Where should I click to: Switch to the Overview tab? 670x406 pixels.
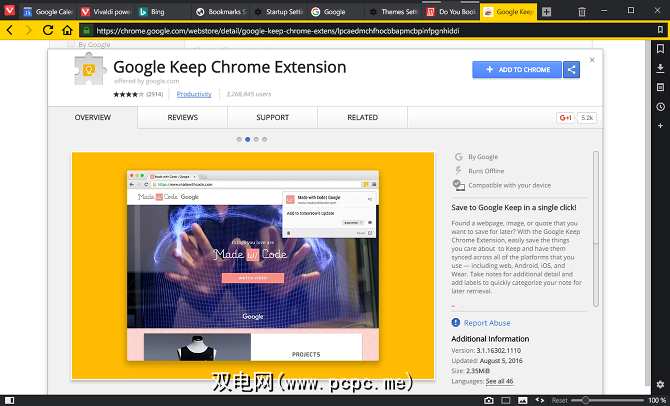(93, 118)
